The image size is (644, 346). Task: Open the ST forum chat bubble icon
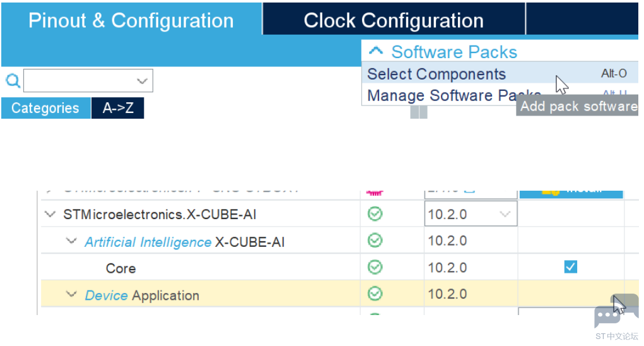608,316
